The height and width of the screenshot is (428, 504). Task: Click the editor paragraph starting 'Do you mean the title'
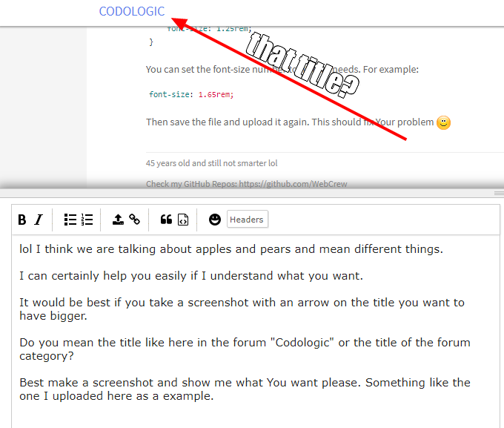point(245,349)
